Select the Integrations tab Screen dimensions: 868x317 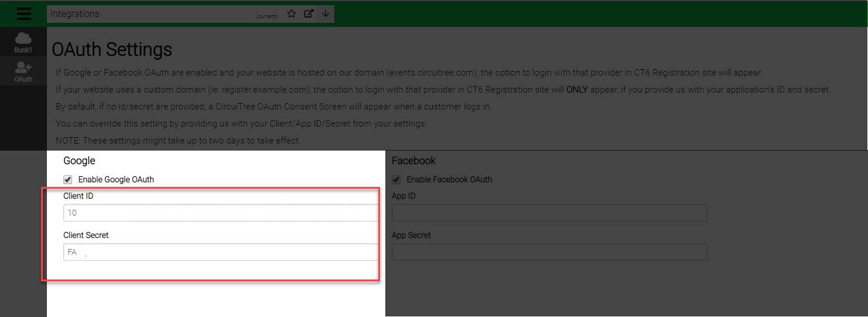point(152,14)
